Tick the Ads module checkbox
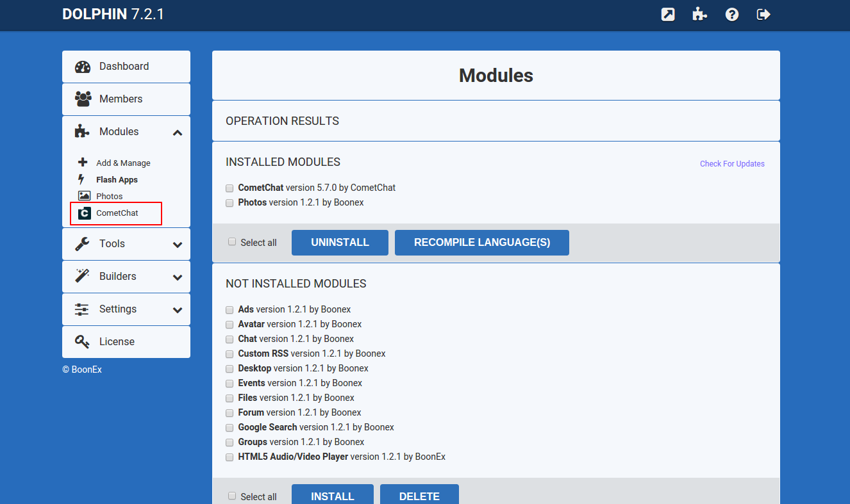Viewport: 850px width, 504px height. (229, 310)
